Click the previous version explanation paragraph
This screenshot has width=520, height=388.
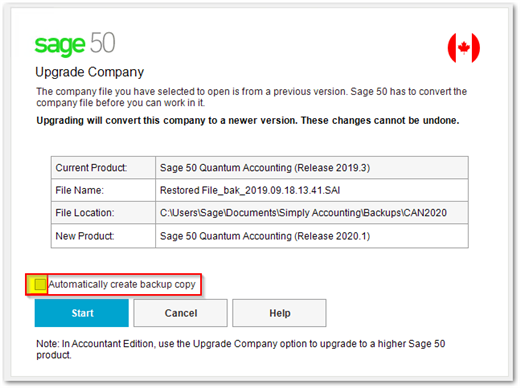[x=252, y=97]
